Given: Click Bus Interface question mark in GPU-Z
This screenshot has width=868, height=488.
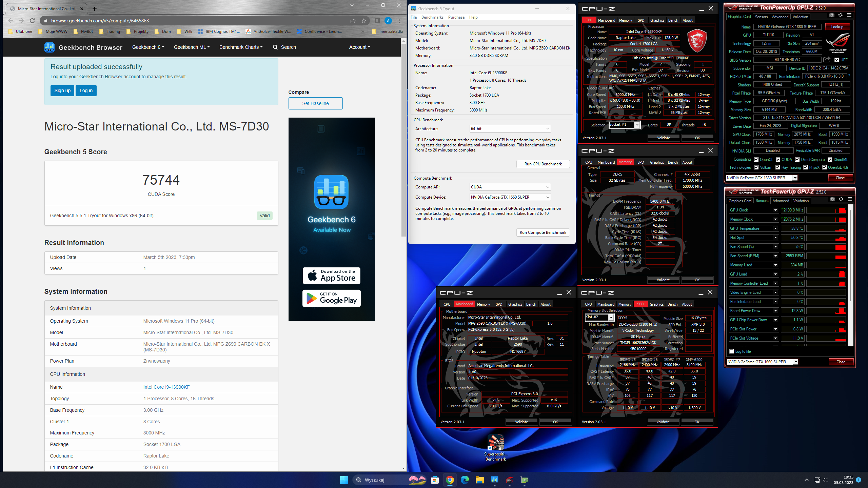Looking at the screenshot, I should click(849, 76).
